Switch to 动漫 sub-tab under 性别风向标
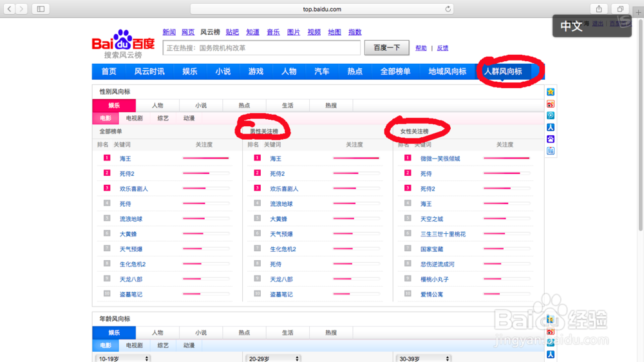 [x=189, y=119]
